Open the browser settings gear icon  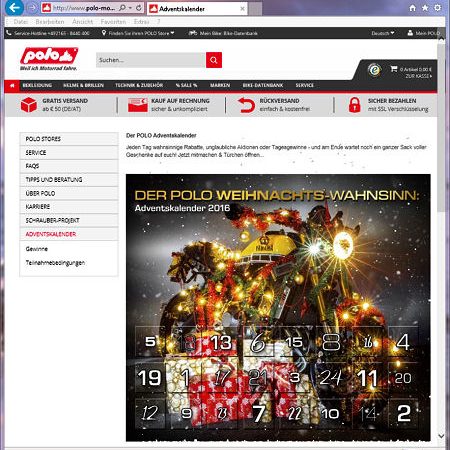click(438, 8)
